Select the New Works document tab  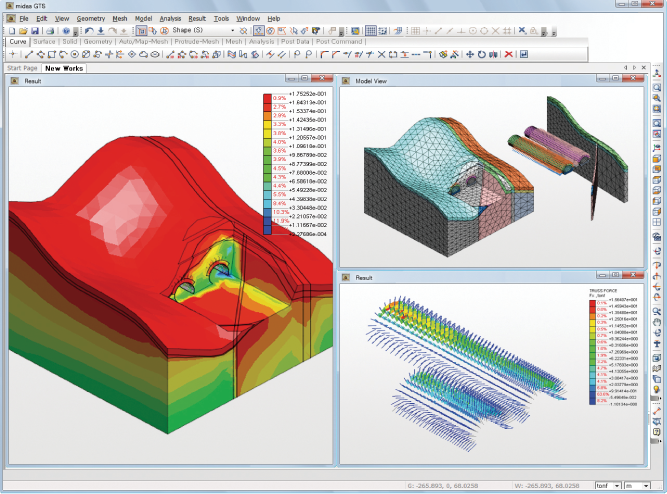[x=64, y=68]
